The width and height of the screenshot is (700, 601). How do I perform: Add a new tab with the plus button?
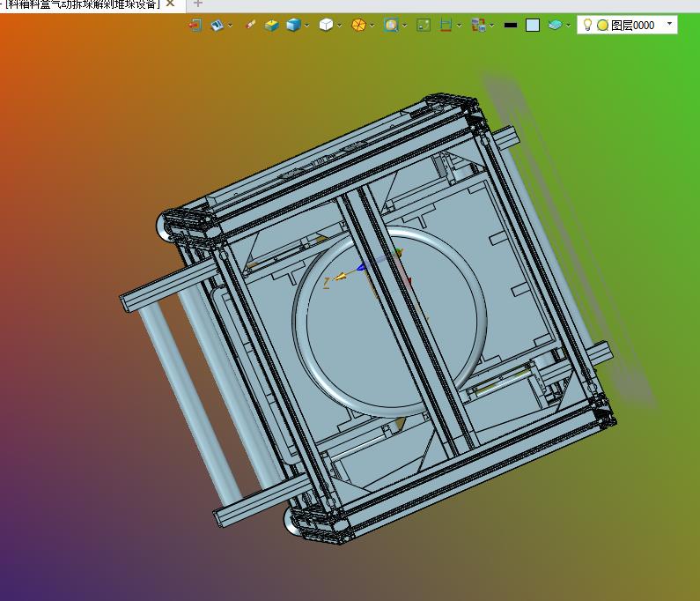point(198,4)
